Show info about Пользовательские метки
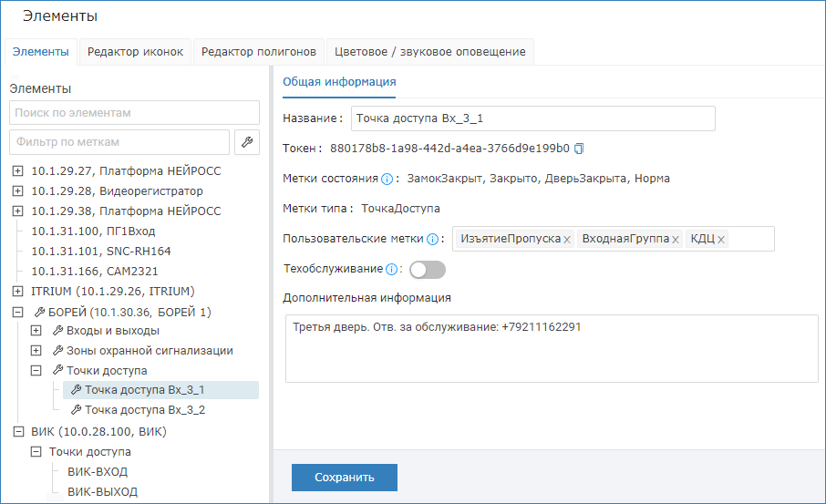Viewport: 826px width, 504px height. click(432, 239)
